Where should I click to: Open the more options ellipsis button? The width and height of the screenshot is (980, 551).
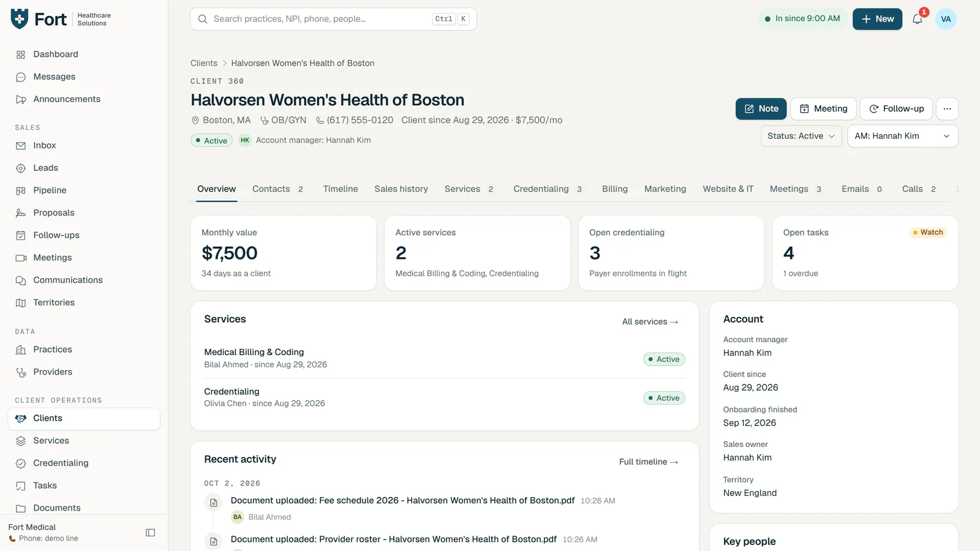pyautogui.click(x=947, y=109)
